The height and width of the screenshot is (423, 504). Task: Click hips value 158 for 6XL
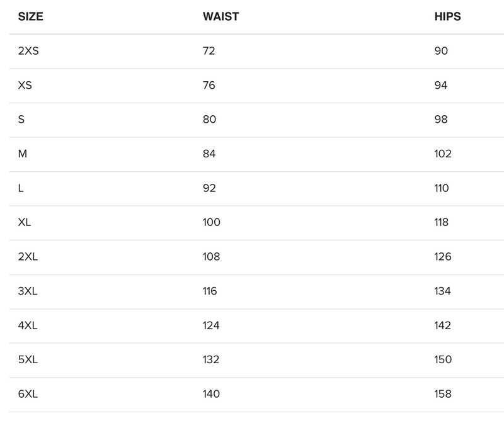point(443,394)
